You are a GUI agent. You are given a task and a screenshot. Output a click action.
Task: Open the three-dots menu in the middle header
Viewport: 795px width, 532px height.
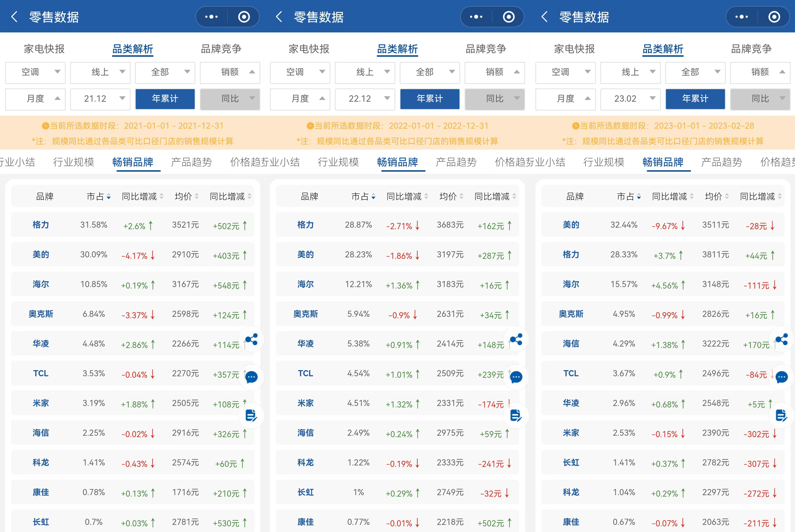click(476, 17)
